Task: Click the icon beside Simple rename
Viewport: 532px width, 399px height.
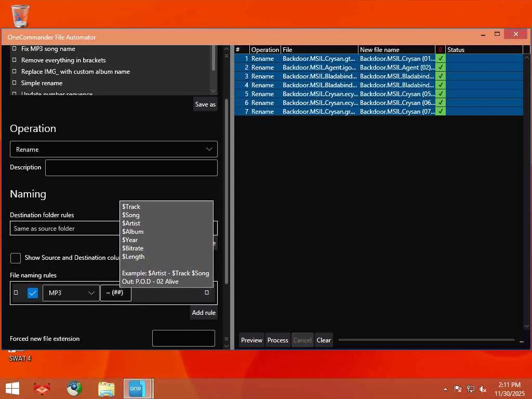Action: pos(14,83)
